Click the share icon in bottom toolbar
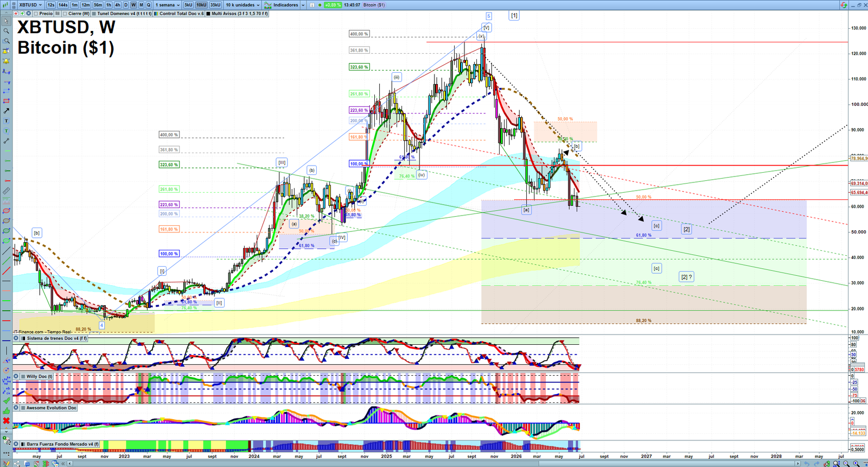The width and height of the screenshot is (868, 467). 17,463
